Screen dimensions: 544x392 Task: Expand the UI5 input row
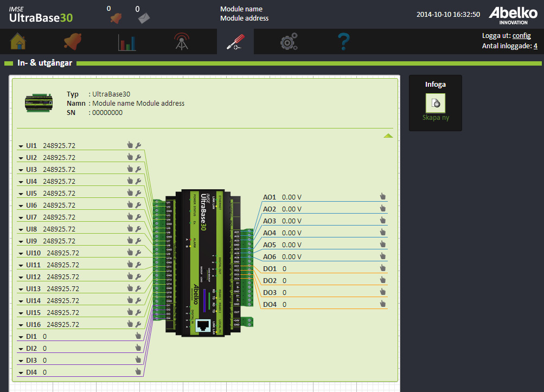pos(21,194)
